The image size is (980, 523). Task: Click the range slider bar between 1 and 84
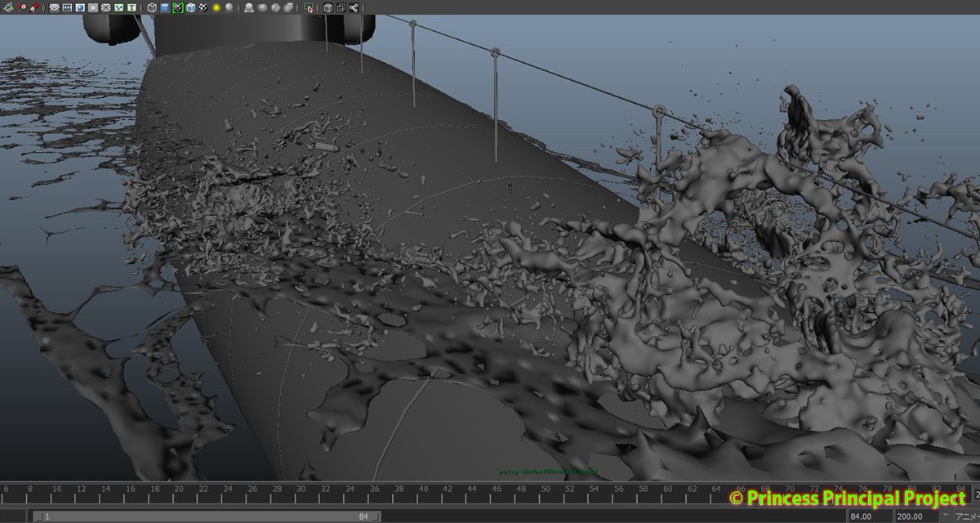pyautogui.click(x=205, y=516)
